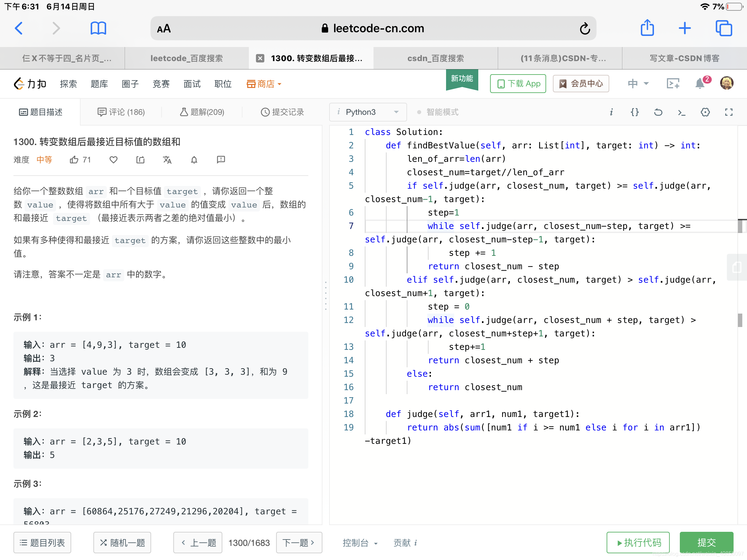Switch to (11条消息)CSDN browser tab
747x560 pixels.
pos(560,58)
